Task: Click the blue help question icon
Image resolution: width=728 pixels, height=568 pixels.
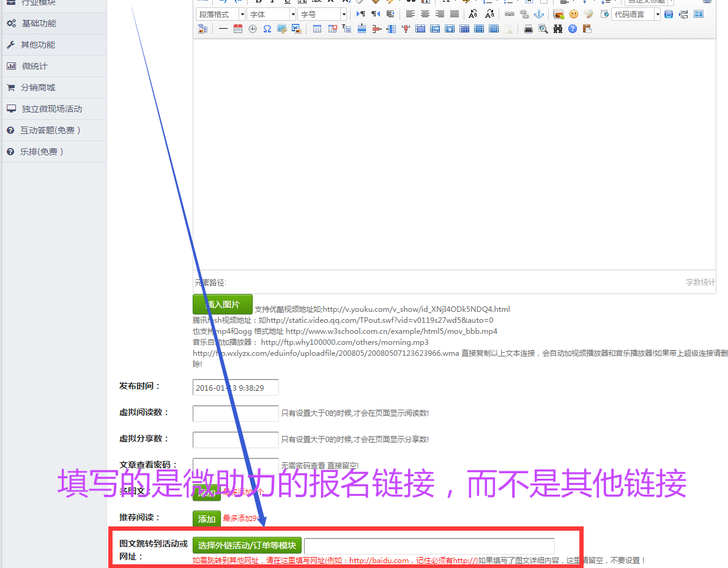Action: 573,29
